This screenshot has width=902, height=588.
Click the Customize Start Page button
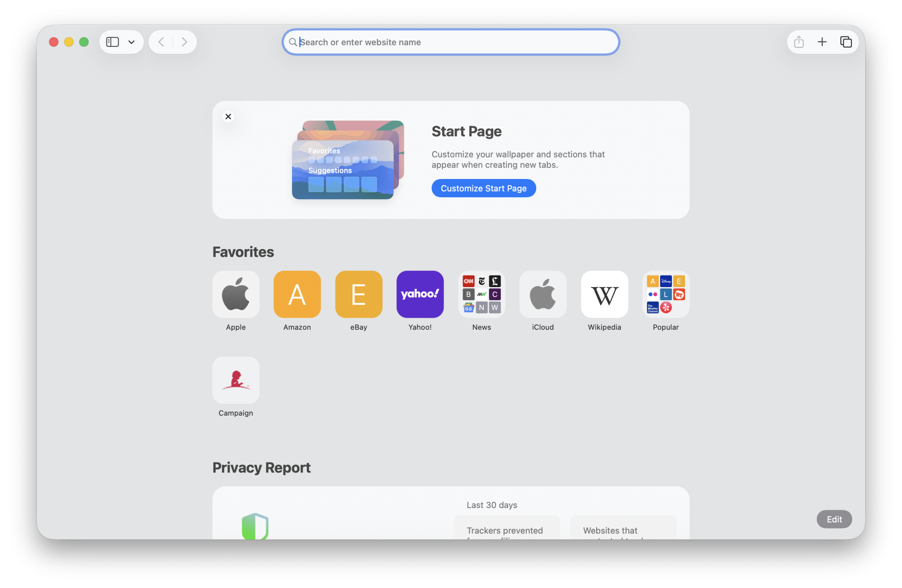tap(484, 188)
